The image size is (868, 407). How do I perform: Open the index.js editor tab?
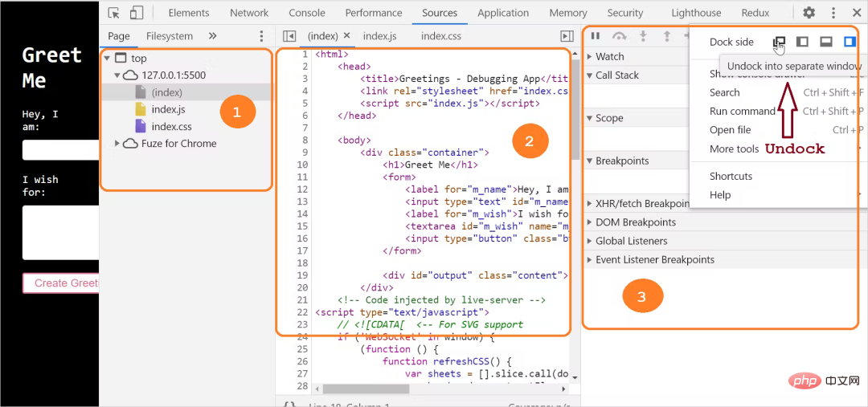coord(379,36)
